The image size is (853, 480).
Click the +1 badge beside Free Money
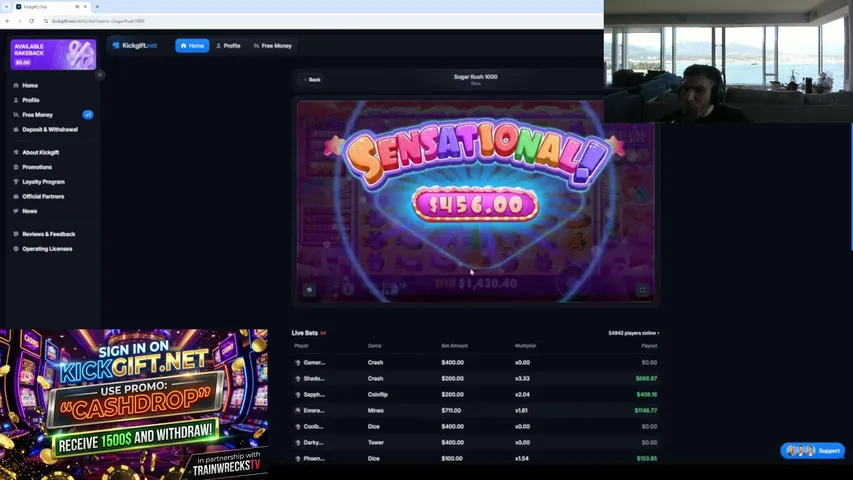(x=88, y=115)
